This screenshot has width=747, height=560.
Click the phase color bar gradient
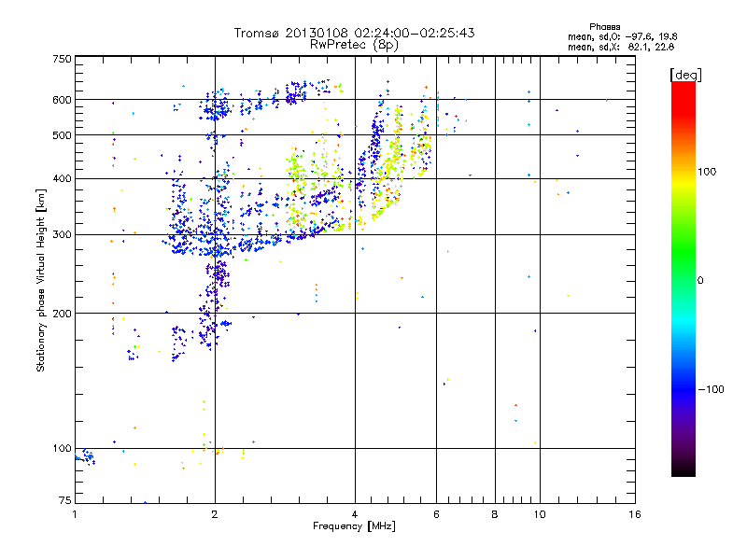point(684,278)
